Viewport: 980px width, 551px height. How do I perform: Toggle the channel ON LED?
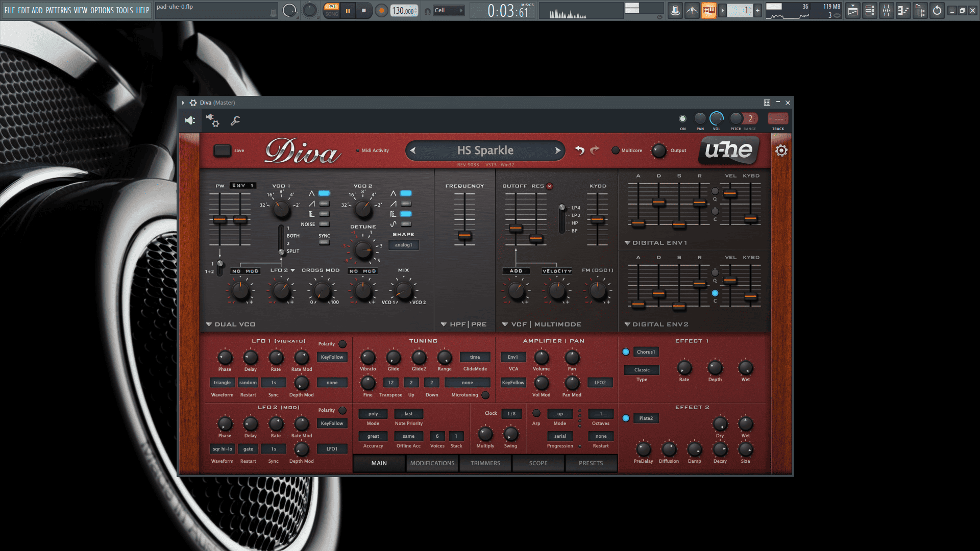coord(682,118)
